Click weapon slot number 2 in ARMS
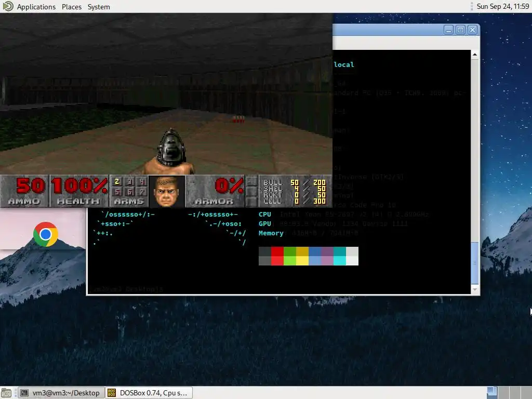 [x=117, y=181]
